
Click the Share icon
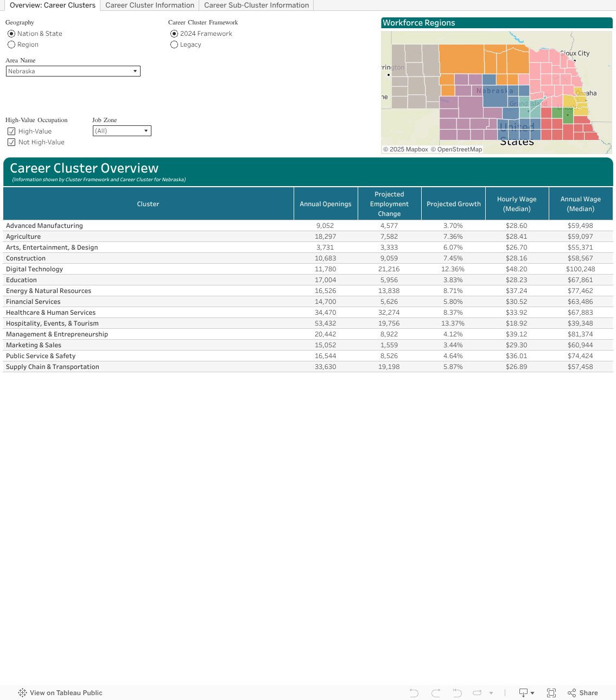click(x=583, y=693)
